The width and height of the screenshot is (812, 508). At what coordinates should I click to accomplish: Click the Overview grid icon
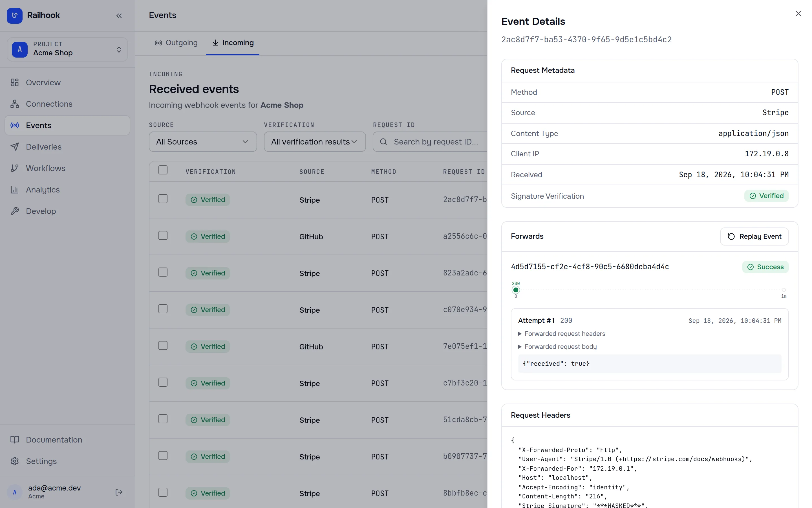pos(14,82)
